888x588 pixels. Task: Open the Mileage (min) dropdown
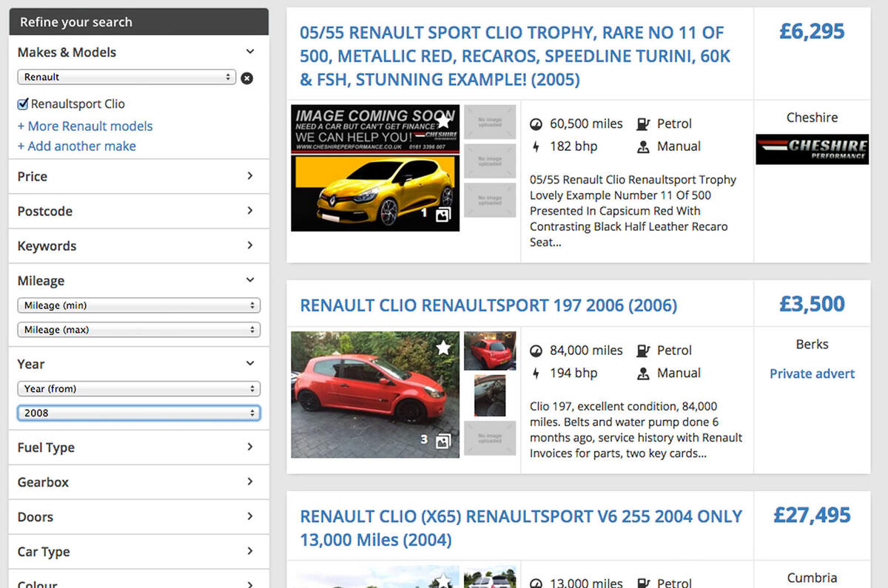(138, 305)
